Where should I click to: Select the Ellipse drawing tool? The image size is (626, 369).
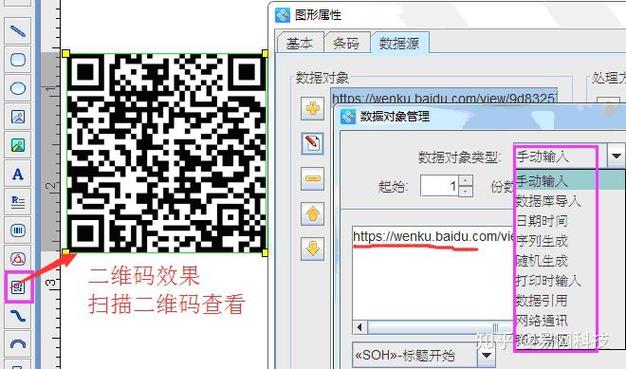18,88
